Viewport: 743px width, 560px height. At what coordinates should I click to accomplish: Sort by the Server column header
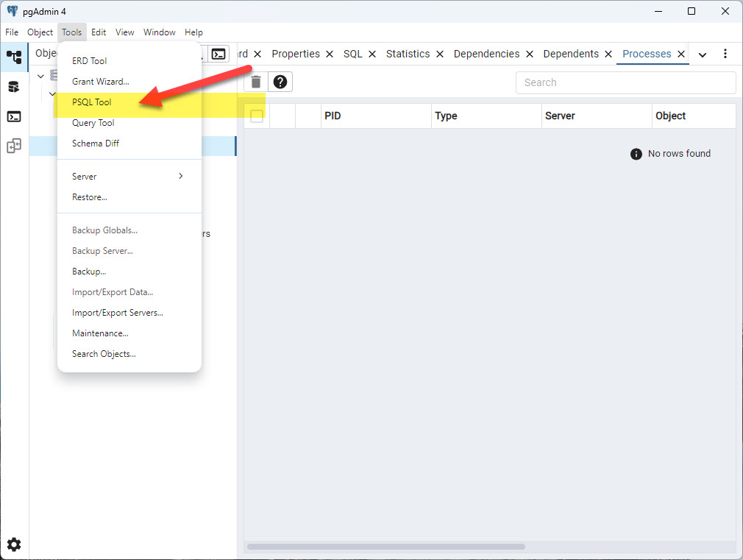pos(597,116)
